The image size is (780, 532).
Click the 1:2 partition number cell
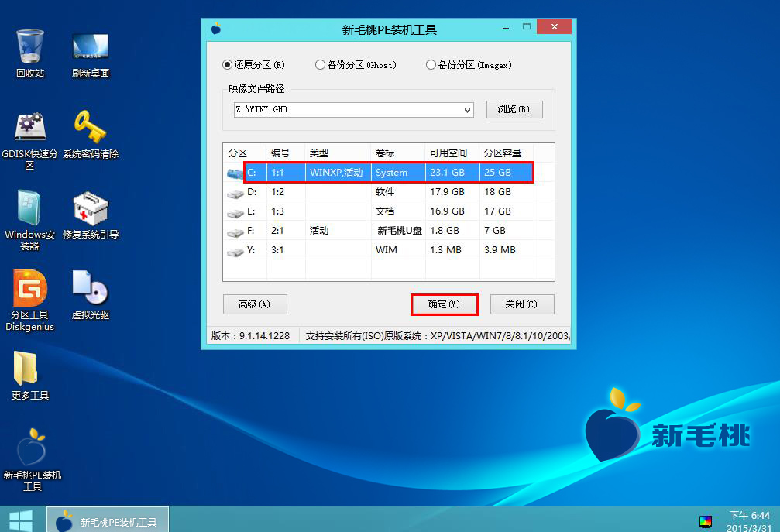[x=277, y=192]
